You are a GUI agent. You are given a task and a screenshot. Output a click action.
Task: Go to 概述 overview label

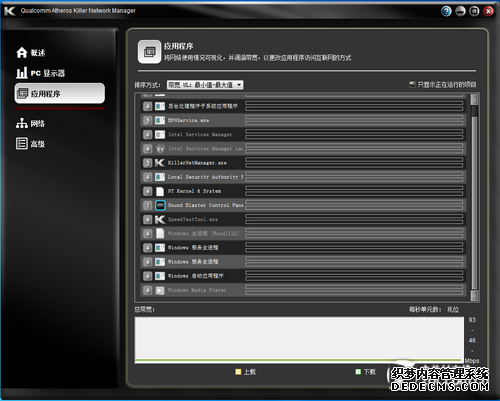(38, 53)
